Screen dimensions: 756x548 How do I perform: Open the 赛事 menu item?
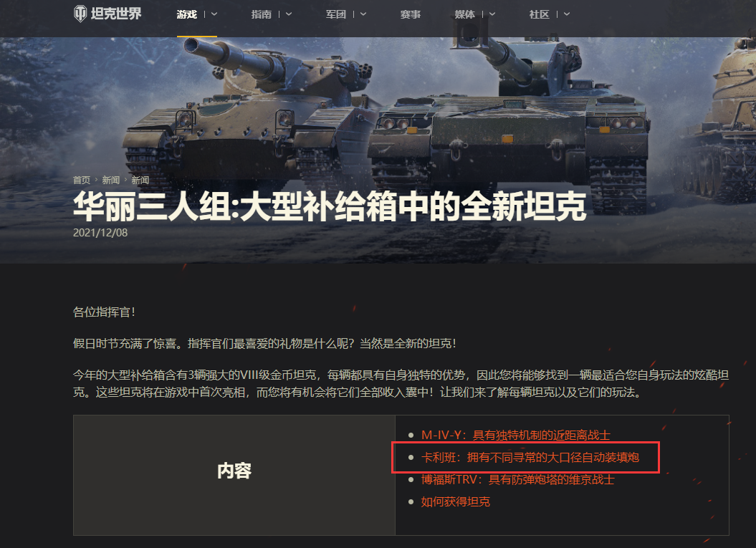pos(411,14)
